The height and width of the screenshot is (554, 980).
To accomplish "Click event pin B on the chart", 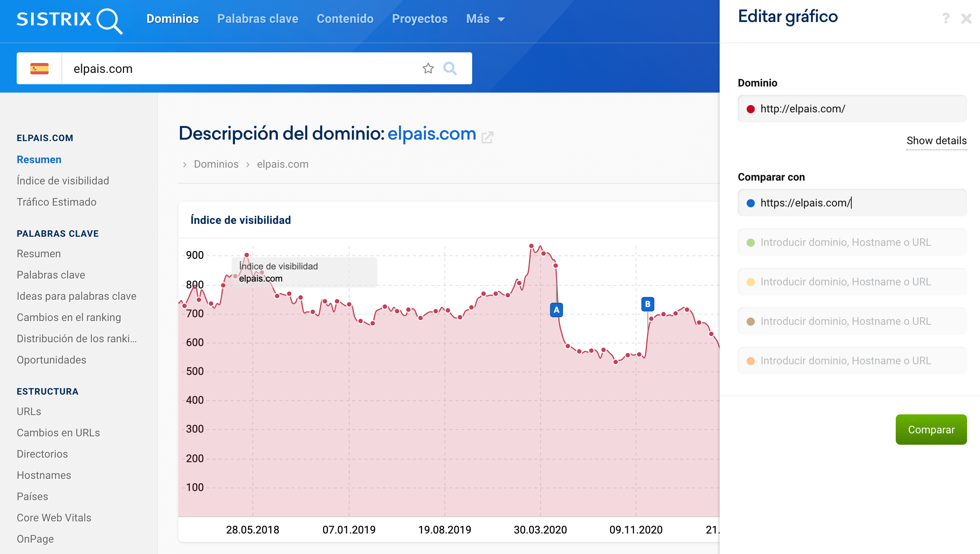I will point(648,304).
